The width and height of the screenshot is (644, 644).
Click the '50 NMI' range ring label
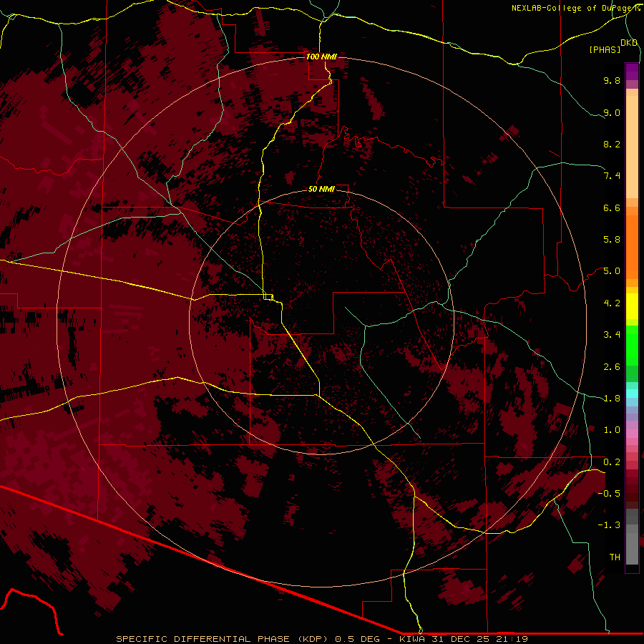coord(321,189)
